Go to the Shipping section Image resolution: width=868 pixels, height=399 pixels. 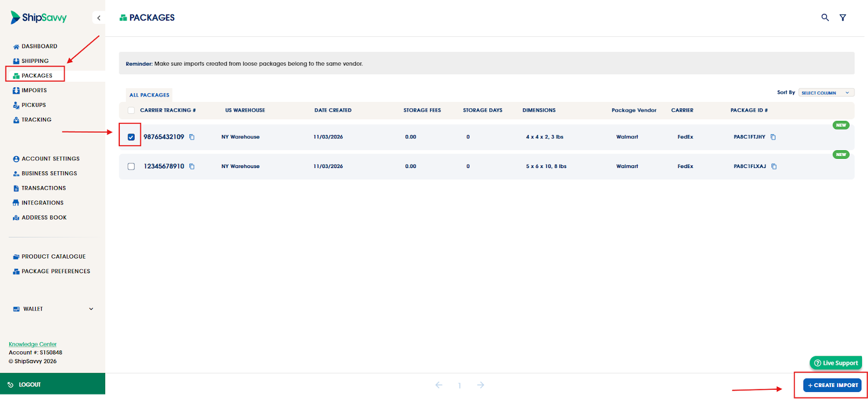35,61
